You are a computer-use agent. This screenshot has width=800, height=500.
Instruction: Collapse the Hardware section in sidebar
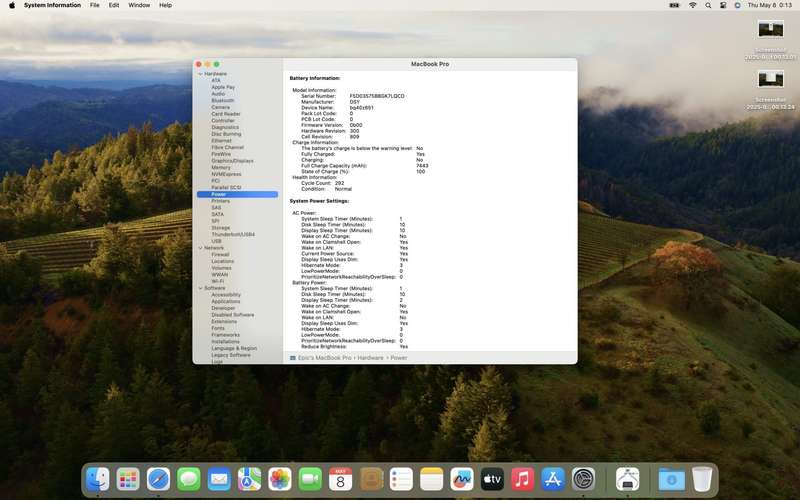coord(200,74)
